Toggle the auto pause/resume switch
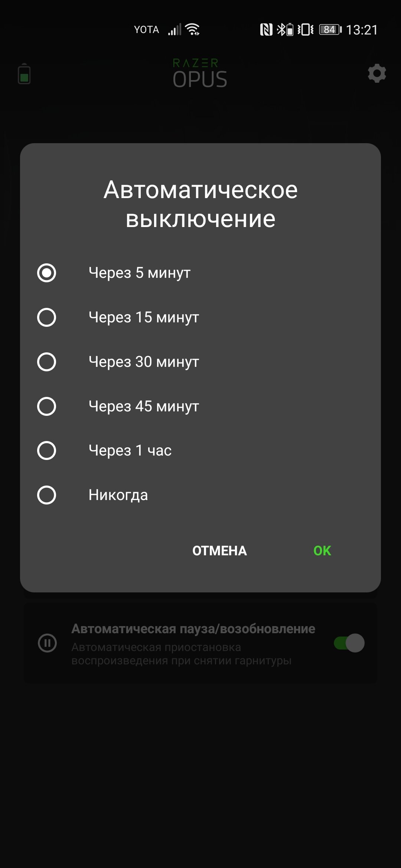This screenshot has height=868, width=401. [x=349, y=643]
